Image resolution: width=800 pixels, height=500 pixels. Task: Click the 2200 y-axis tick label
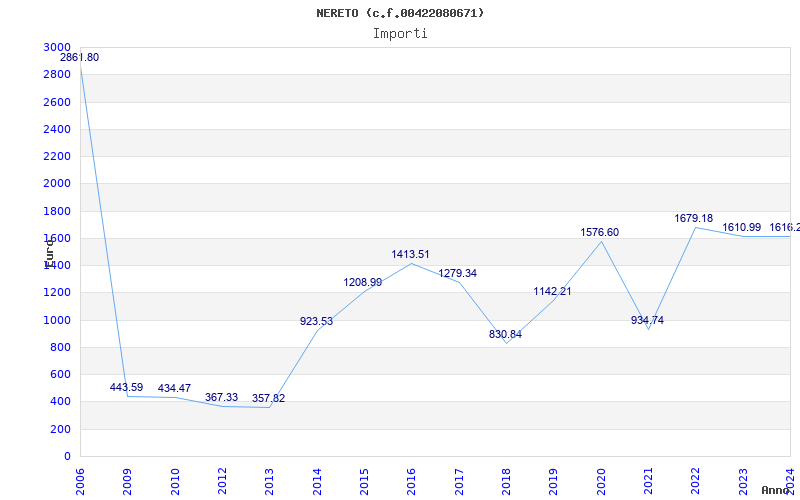pyautogui.click(x=57, y=156)
